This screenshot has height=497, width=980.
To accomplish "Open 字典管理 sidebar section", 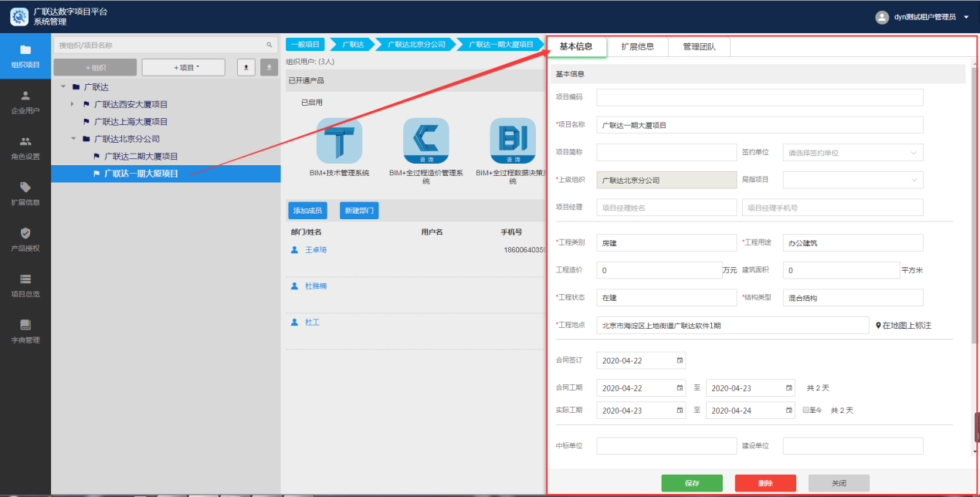I will tap(25, 331).
